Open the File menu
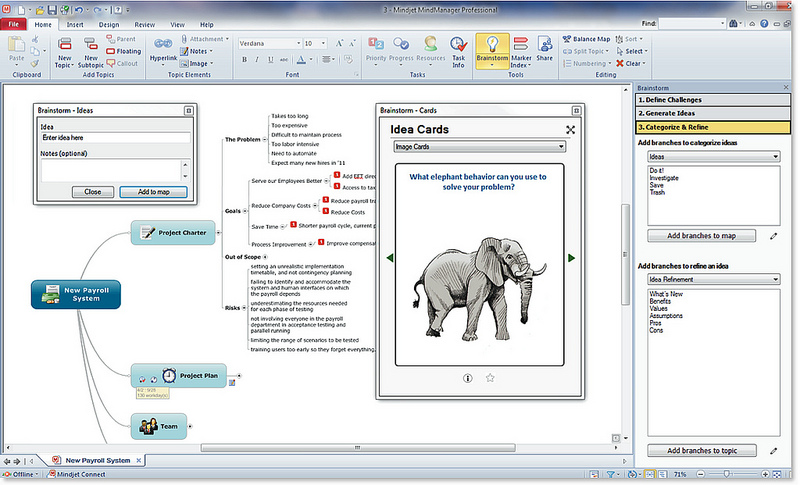The height and width of the screenshot is (485, 800). 14,24
